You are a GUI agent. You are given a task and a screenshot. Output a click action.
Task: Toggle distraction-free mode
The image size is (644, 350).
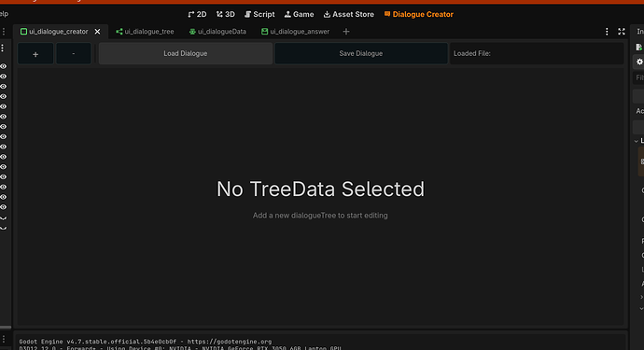click(x=622, y=32)
